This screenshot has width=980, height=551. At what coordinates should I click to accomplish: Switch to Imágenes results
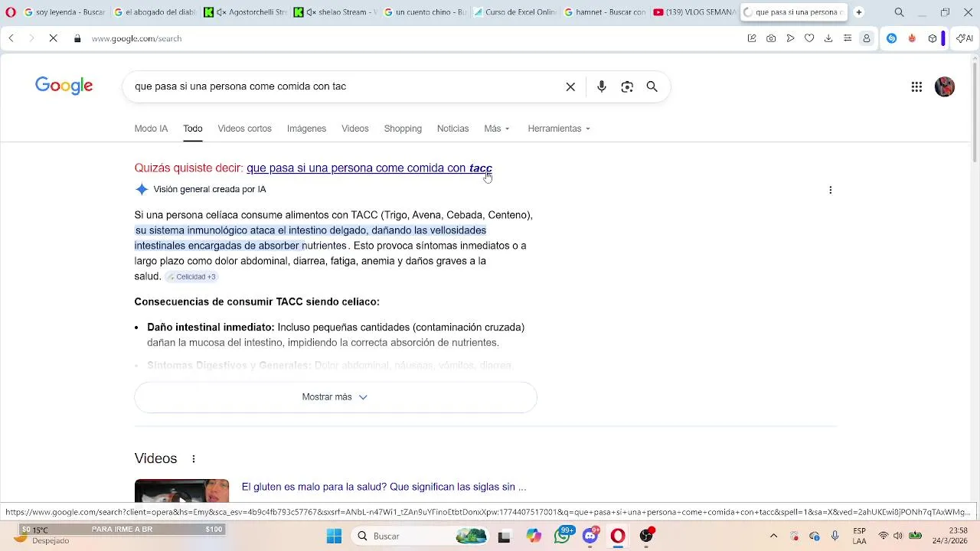pos(306,129)
